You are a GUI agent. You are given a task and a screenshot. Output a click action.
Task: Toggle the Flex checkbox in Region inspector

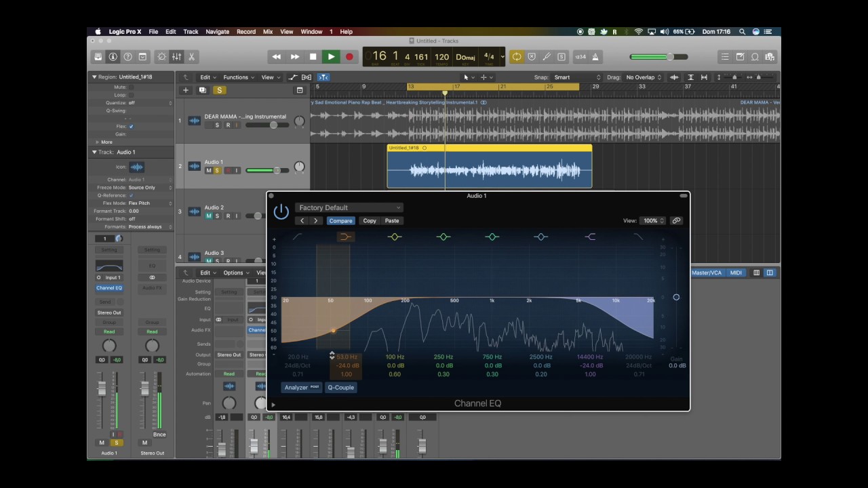pos(131,127)
